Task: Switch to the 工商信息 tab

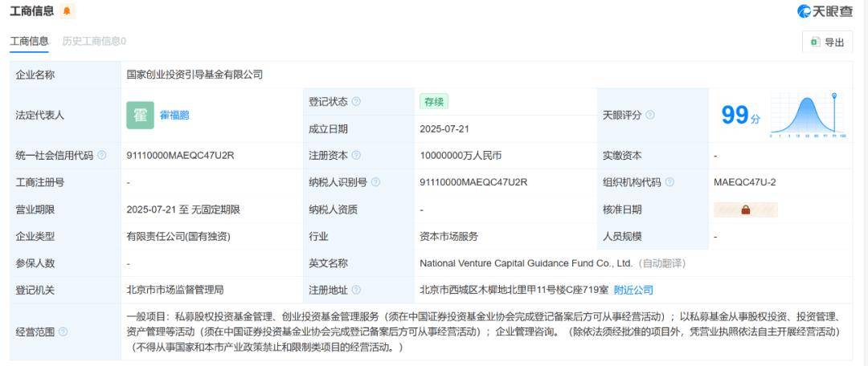Action: pos(29,41)
